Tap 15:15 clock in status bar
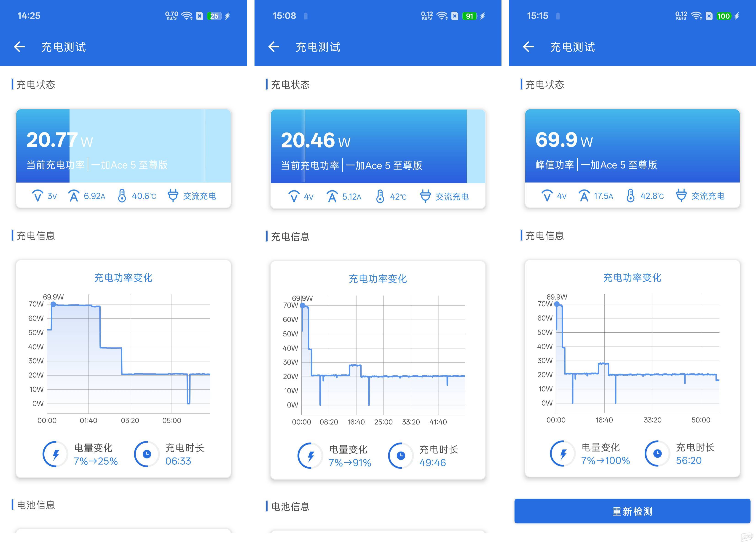 [537, 16]
